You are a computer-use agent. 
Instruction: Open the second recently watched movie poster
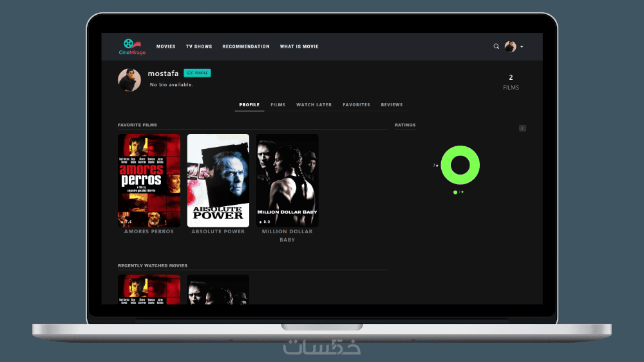[218, 290]
